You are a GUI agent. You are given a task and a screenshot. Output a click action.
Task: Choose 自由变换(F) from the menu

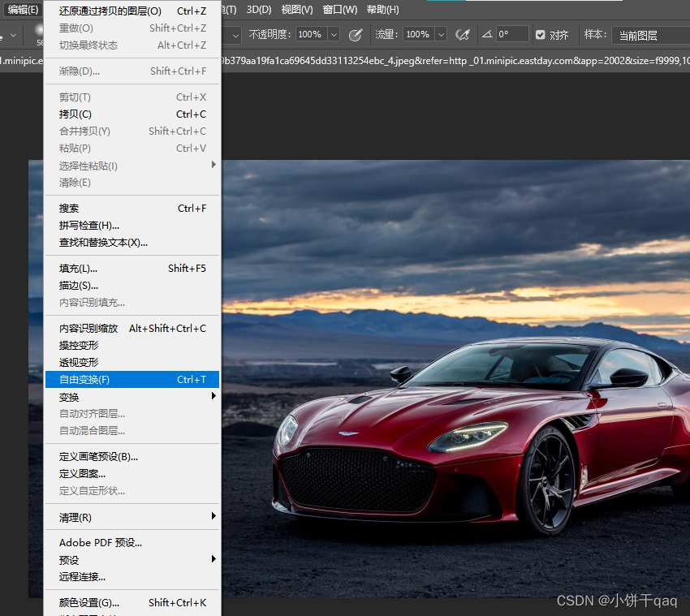point(132,379)
